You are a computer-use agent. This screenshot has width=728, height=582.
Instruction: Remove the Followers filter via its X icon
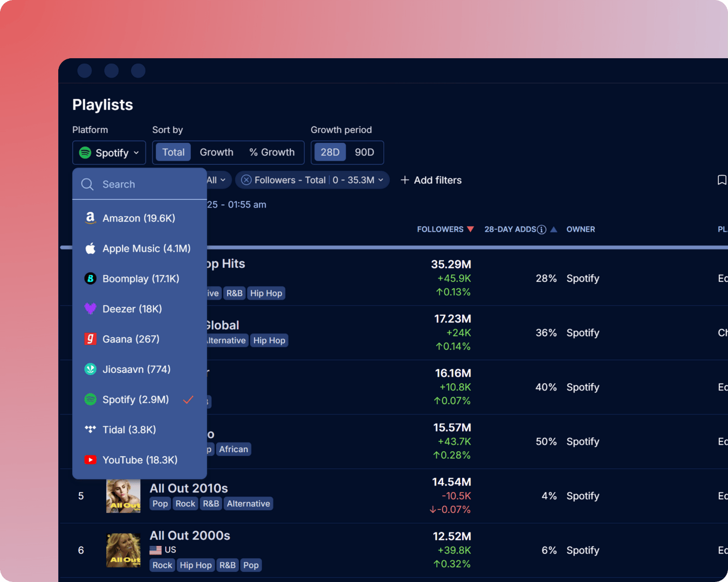[x=246, y=180]
